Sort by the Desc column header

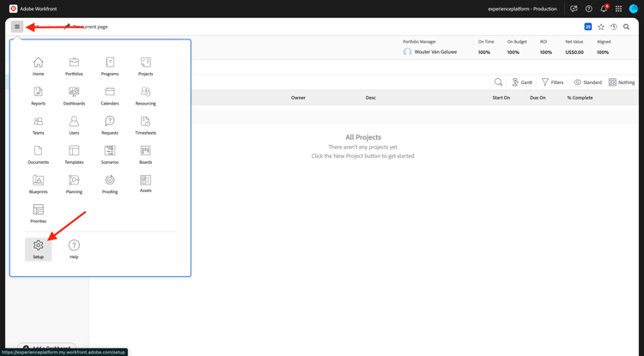click(x=370, y=98)
